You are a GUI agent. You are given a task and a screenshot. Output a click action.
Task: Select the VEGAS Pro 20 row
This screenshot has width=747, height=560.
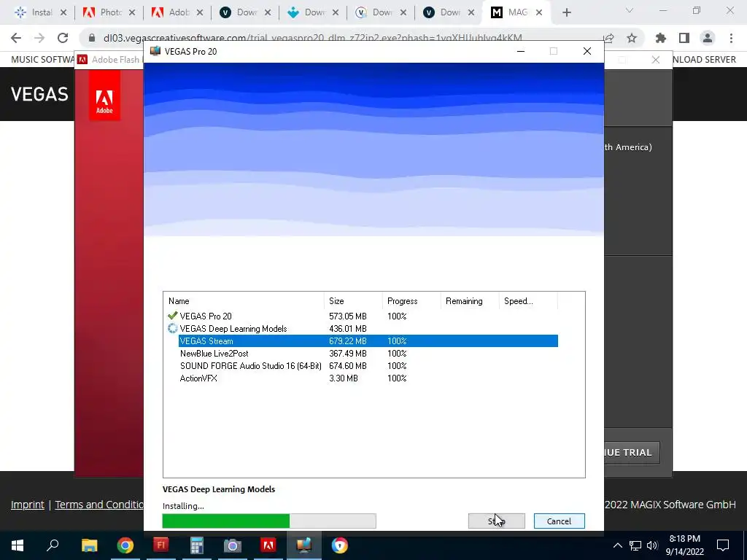(x=363, y=316)
